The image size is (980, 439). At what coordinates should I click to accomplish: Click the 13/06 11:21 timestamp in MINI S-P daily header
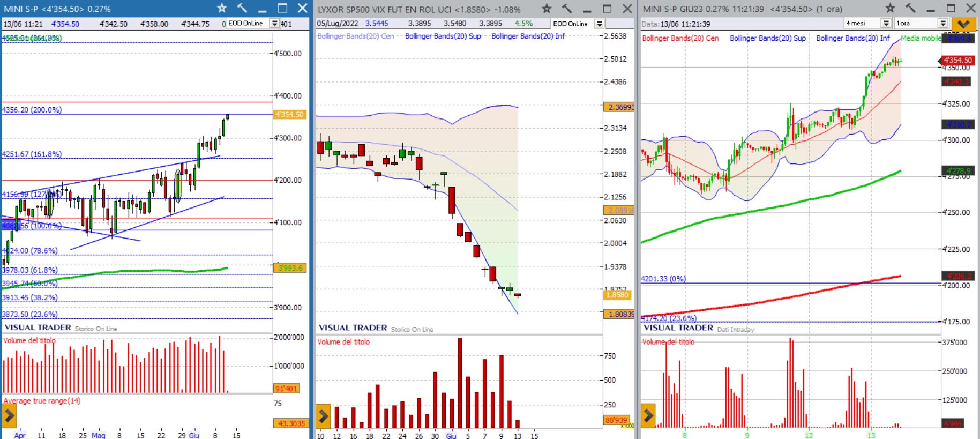[x=23, y=24]
